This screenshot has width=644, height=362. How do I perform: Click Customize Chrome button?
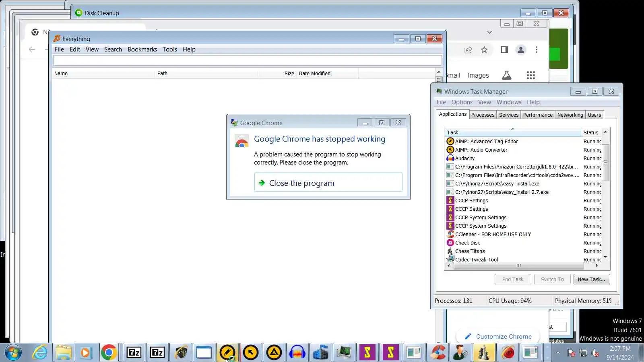[x=498, y=337]
